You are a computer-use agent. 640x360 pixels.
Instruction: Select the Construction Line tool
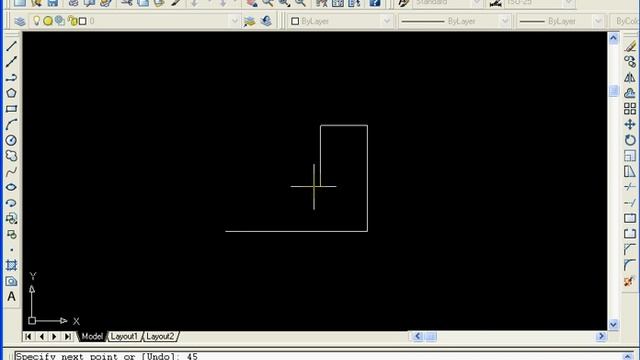(x=11, y=62)
